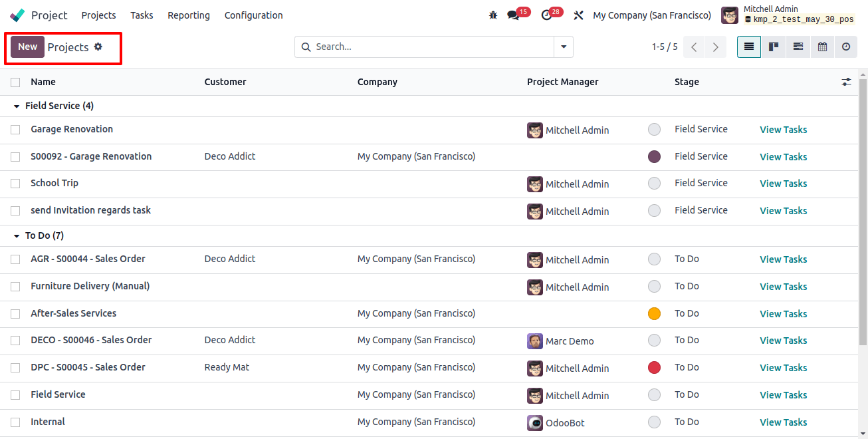This screenshot has width=868, height=439.
Task: Click Mitchell Admin avatar in Furniture Delivery row
Action: pos(535,287)
